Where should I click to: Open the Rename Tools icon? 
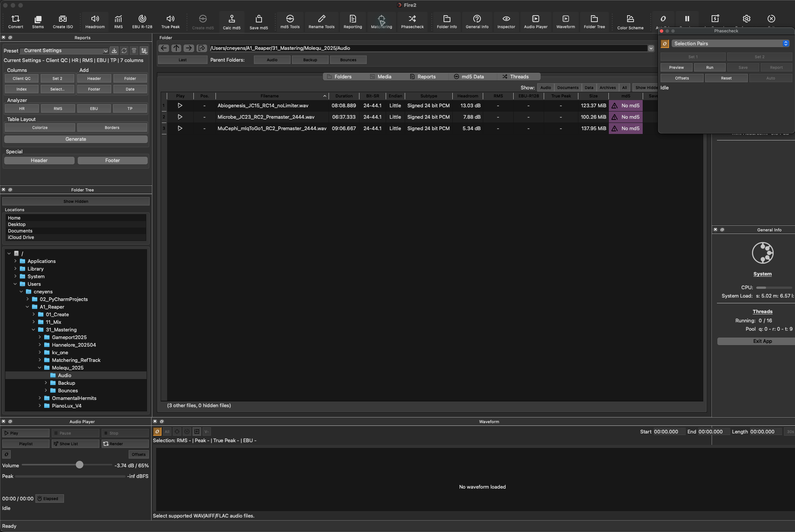pos(321,22)
